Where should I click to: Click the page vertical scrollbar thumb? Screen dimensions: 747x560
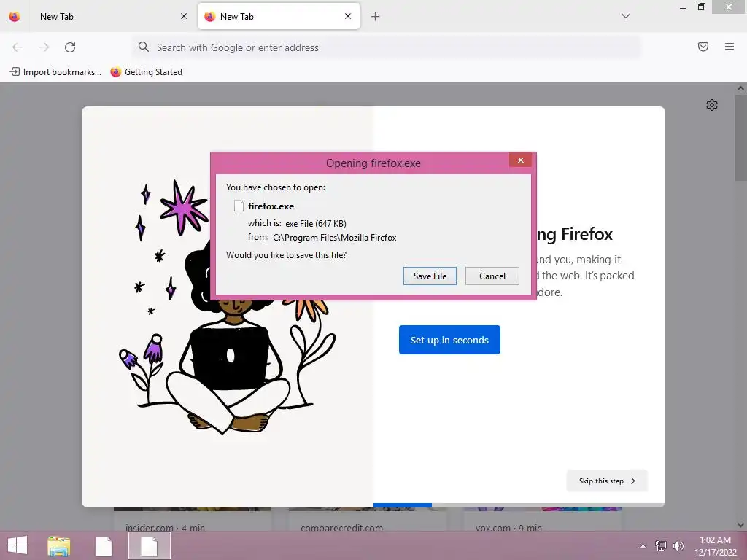pos(741,137)
